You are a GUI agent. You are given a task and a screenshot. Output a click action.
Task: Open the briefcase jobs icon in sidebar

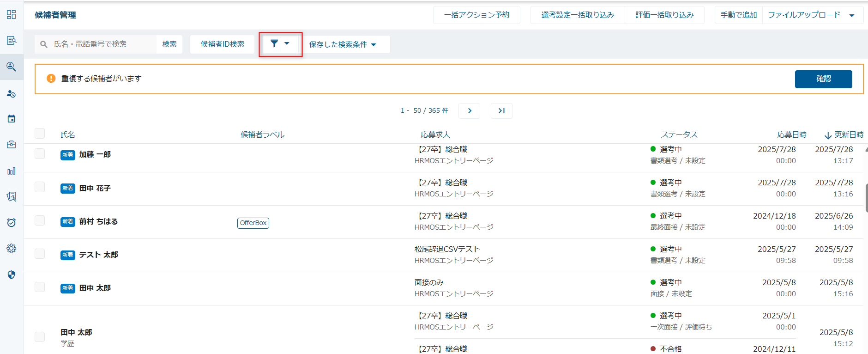click(12, 145)
